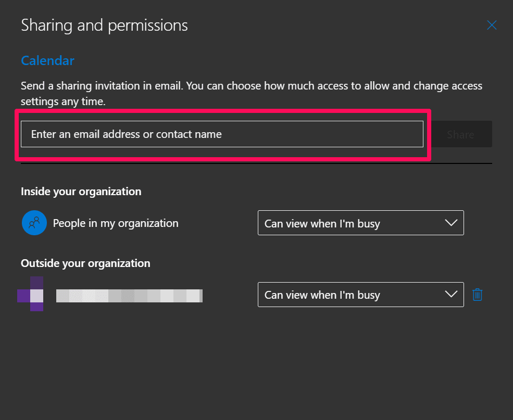Focus the email address or contact name field
The height and width of the screenshot is (420, 513).
pos(222,134)
